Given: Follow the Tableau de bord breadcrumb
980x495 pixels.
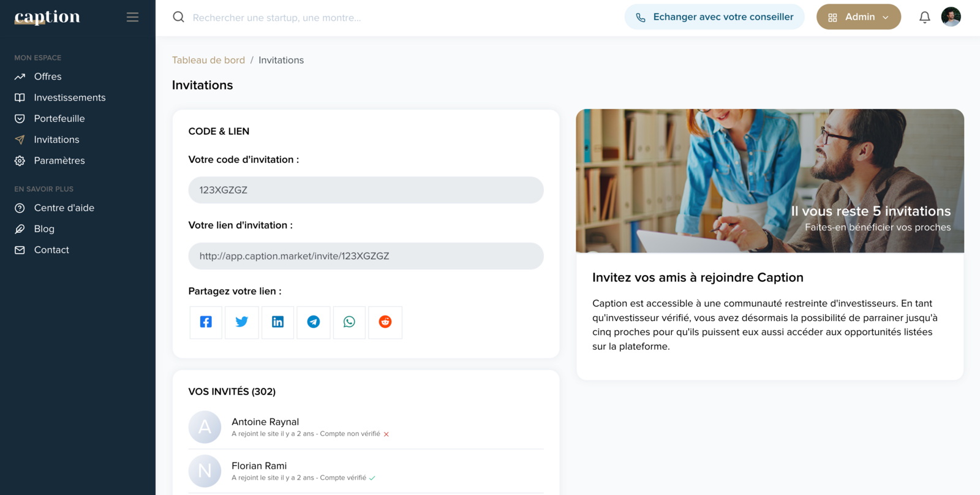Looking at the screenshot, I should point(208,60).
